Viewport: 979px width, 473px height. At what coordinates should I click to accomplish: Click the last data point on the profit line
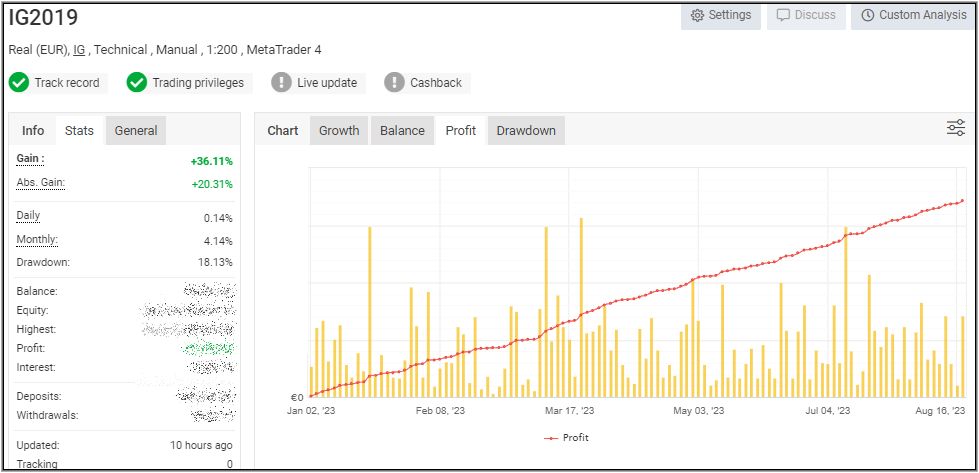coord(962,201)
